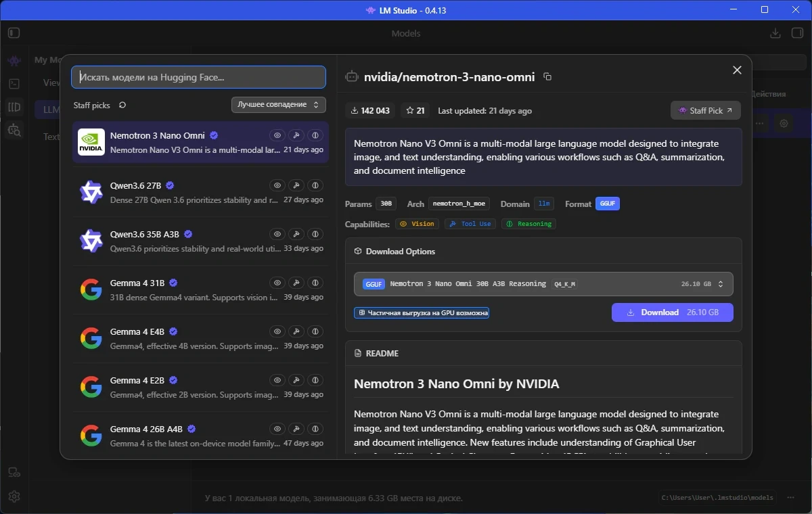Select the Qwen3.6 35B A3B model

tap(200, 241)
